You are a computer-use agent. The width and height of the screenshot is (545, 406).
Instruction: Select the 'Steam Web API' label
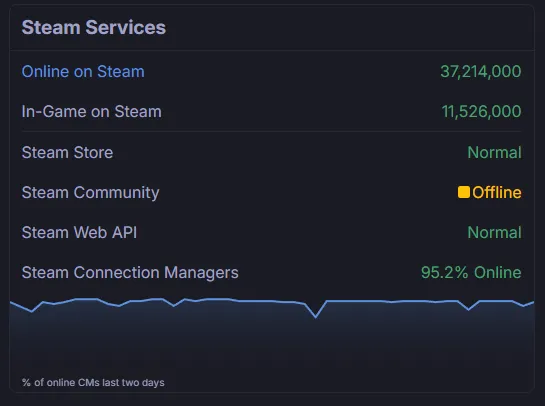coord(79,233)
